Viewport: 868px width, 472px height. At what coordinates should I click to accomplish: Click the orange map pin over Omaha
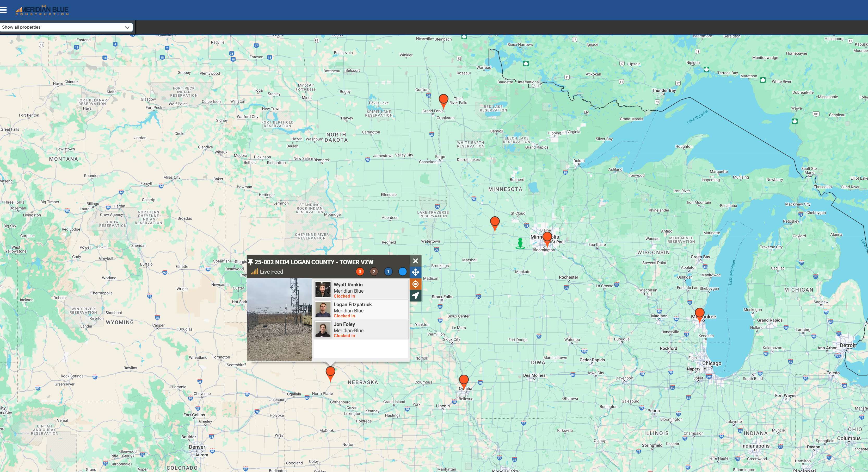464,382
